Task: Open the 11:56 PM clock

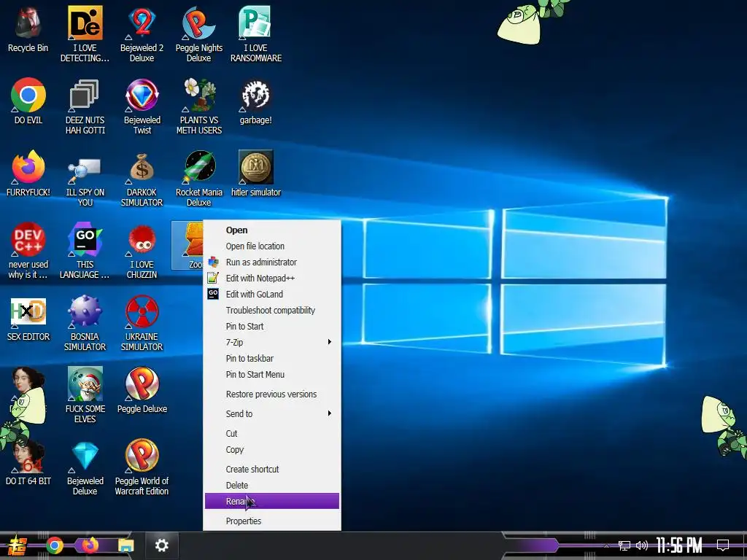Action: pos(679,545)
